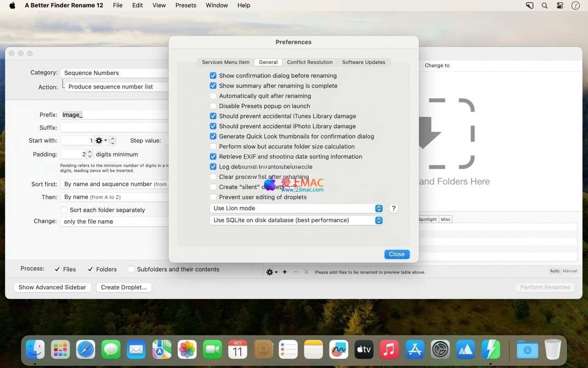This screenshot has width=588, height=368.
Task: Open the Category Sequence Numbers dropdown
Action: point(115,73)
